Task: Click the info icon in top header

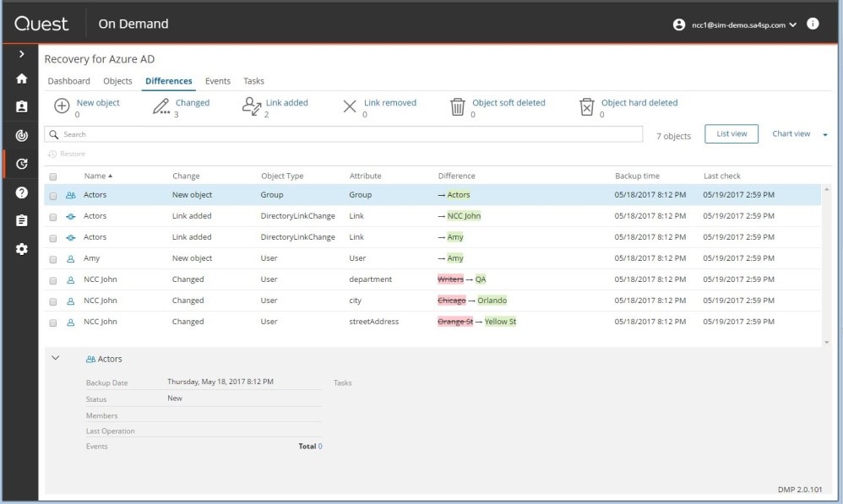Action: click(813, 24)
